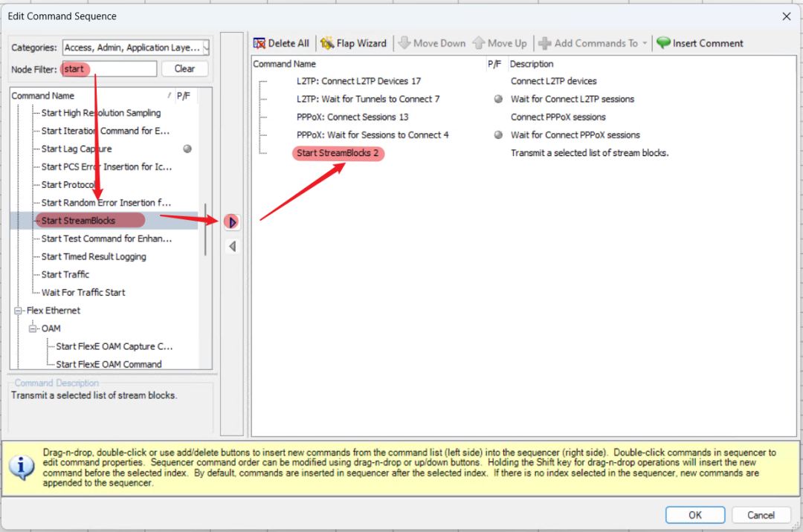
Task: Toggle P/F indicator for Start Lag Capture
Action: point(187,149)
